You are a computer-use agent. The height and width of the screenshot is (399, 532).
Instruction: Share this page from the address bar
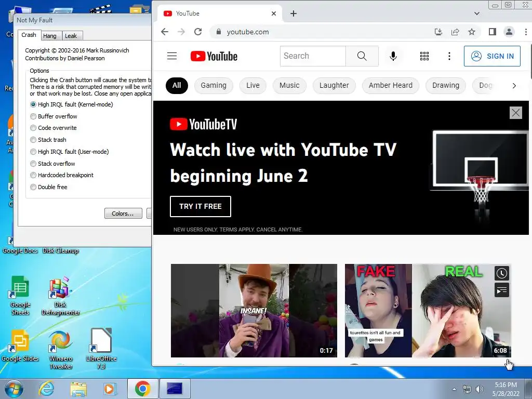click(455, 32)
